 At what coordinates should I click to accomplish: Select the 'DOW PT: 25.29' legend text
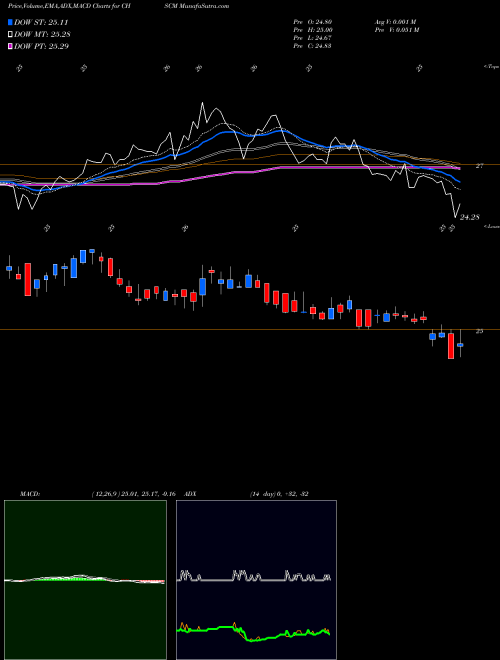(x=42, y=46)
